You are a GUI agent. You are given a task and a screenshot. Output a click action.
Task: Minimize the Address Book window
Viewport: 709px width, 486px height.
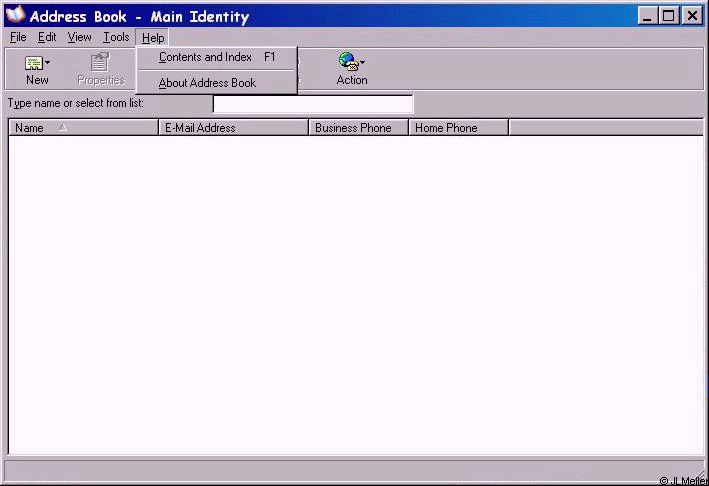(649, 16)
